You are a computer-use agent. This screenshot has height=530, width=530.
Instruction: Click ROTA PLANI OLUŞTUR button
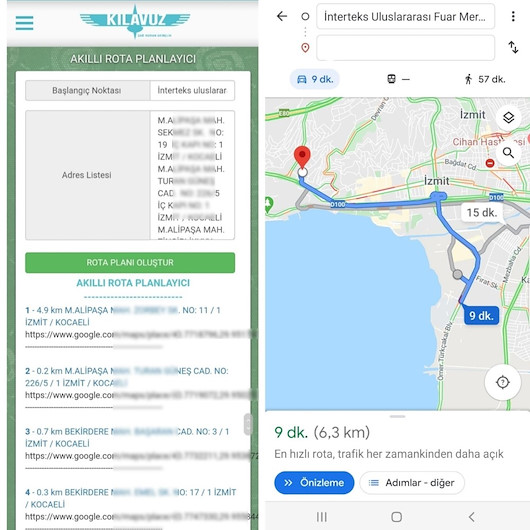pyautogui.click(x=130, y=263)
